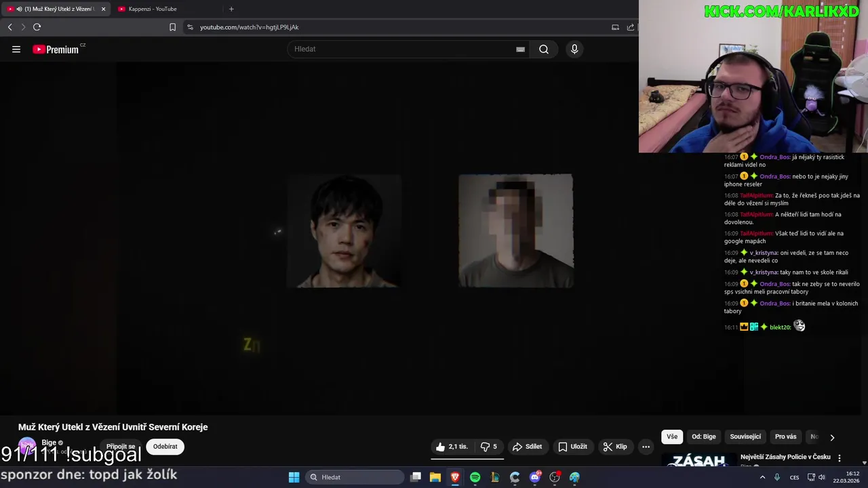Select the Muž Který Utekl browser tab

58,9
